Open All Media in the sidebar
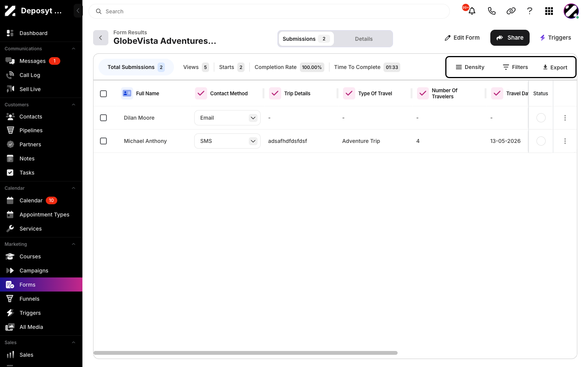The width and height of the screenshot is (588, 367). pos(41,327)
